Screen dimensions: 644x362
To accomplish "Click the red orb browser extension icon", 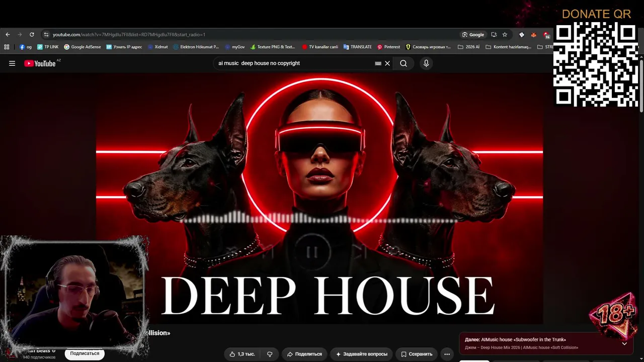I will point(534,35).
